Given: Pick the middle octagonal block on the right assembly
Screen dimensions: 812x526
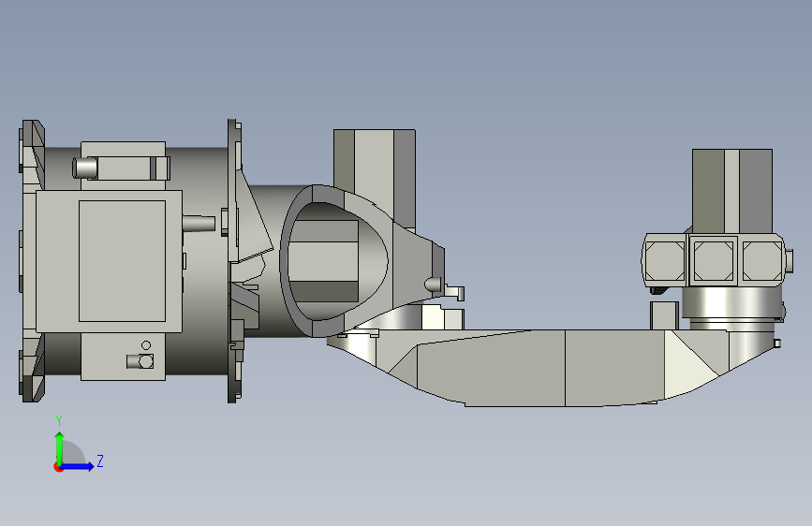Looking at the screenshot, I should coord(714,260).
